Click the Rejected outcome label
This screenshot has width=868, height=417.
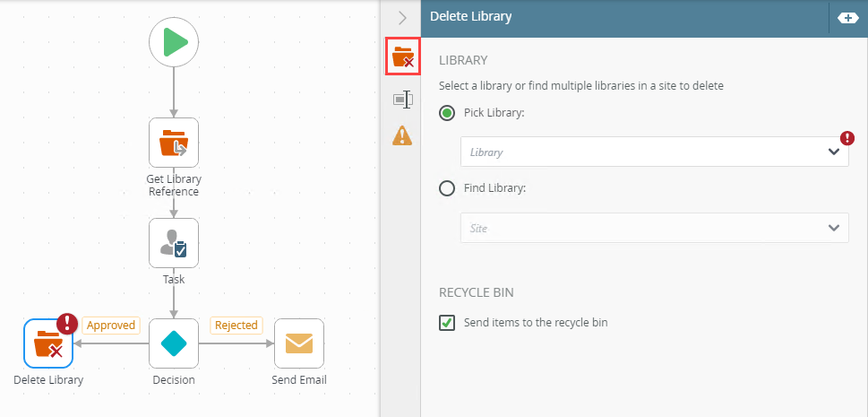click(x=236, y=326)
